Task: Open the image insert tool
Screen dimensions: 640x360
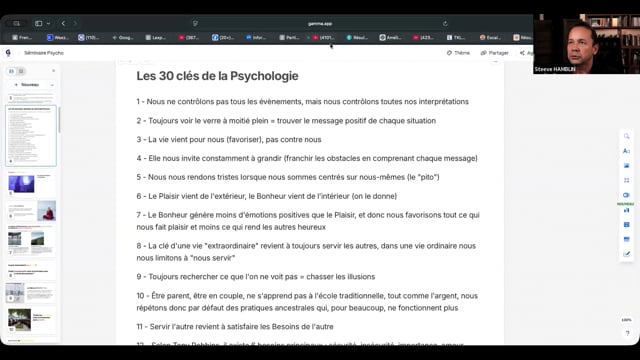Action: [x=627, y=166]
